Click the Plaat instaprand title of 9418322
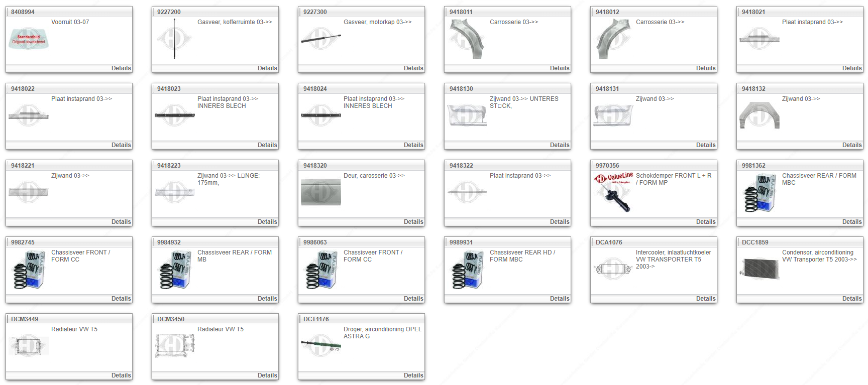 click(x=520, y=176)
